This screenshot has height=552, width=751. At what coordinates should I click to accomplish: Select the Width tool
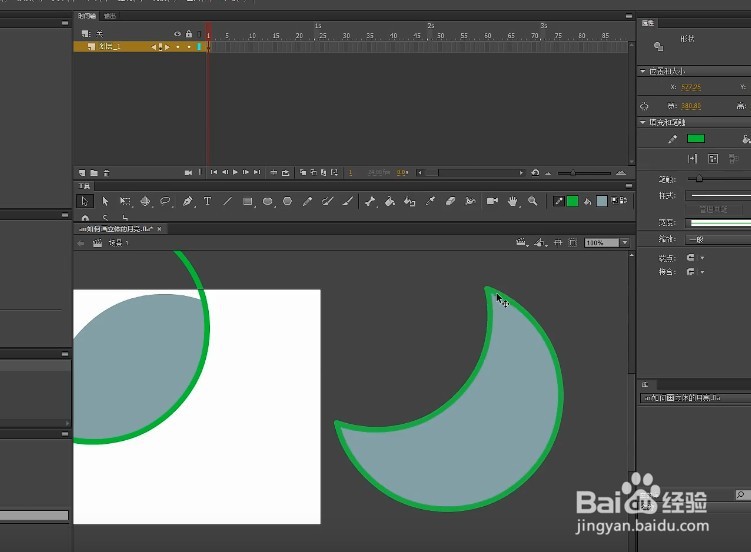tap(470, 201)
